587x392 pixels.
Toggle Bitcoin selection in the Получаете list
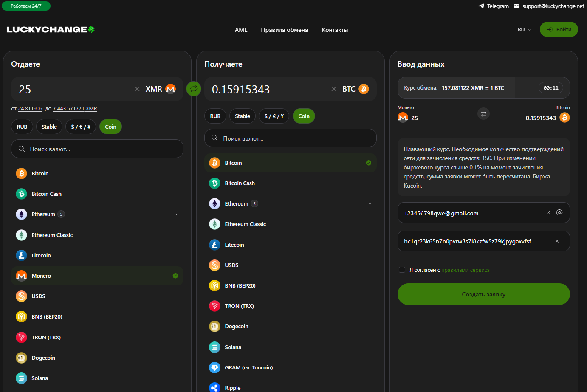tap(291, 163)
